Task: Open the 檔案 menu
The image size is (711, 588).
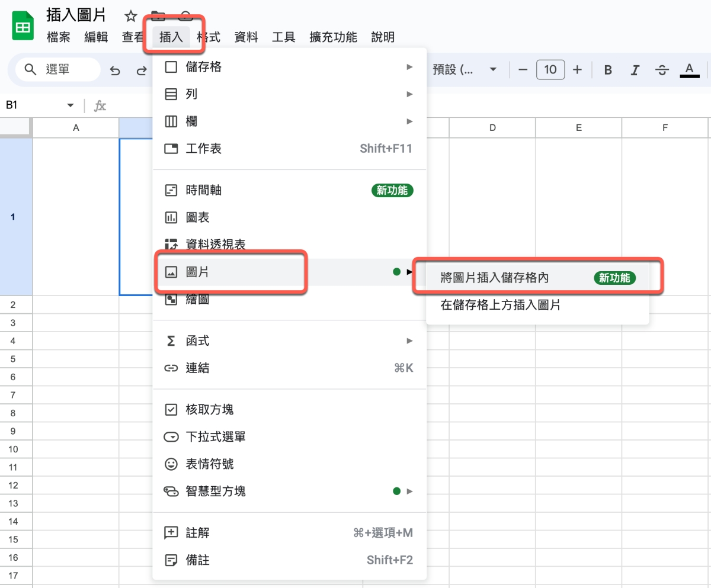Action: [58, 37]
